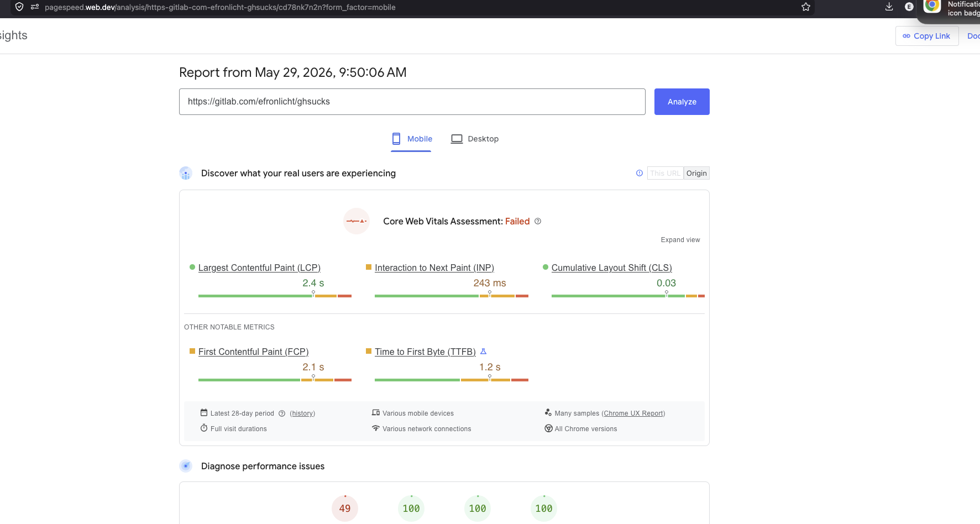This screenshot has width=980, height=524.
Task: Open the (history) link
Action: pos(302,413)
